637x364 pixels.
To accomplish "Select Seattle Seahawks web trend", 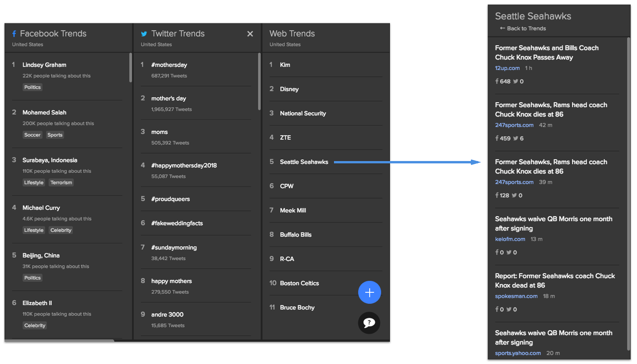I will 304,162.
